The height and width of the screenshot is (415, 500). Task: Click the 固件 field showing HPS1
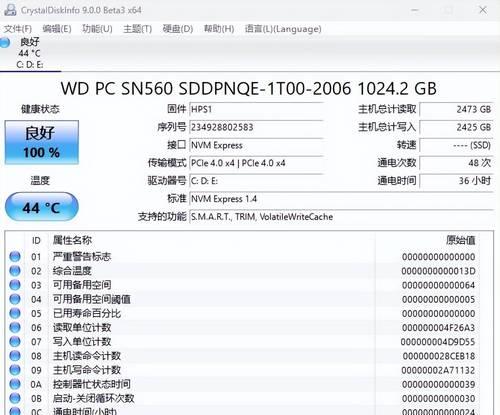tap(256, 109)
